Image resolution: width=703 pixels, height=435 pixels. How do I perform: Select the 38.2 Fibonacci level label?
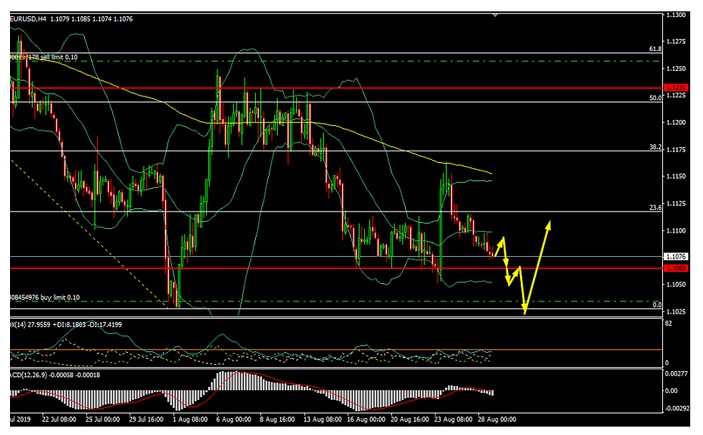click(656, 146)
